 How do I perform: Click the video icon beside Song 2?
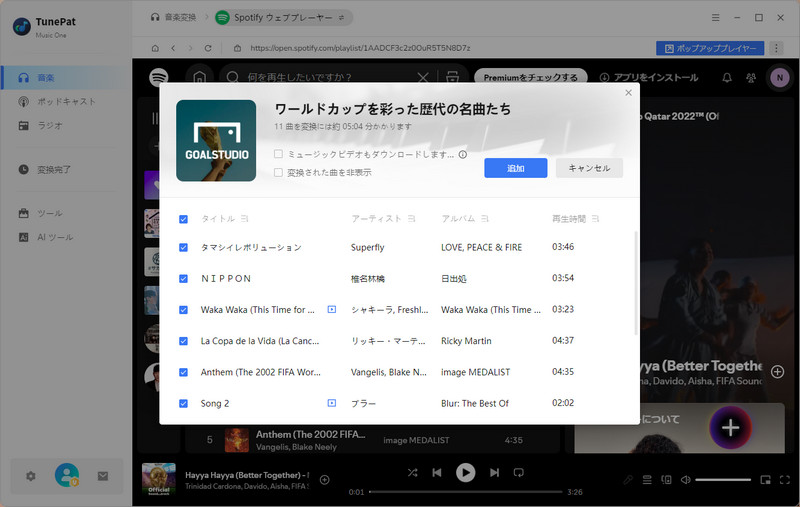click(x=332, y=403)
